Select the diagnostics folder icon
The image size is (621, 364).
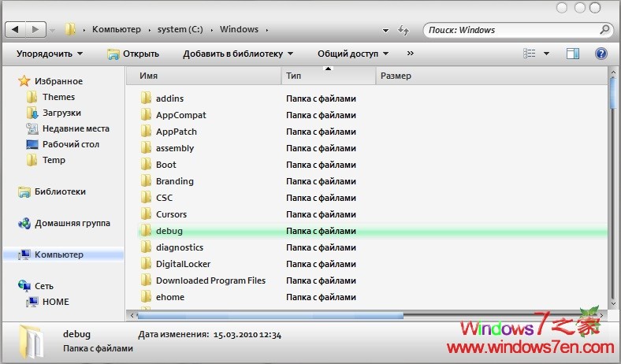pos(146,247)
